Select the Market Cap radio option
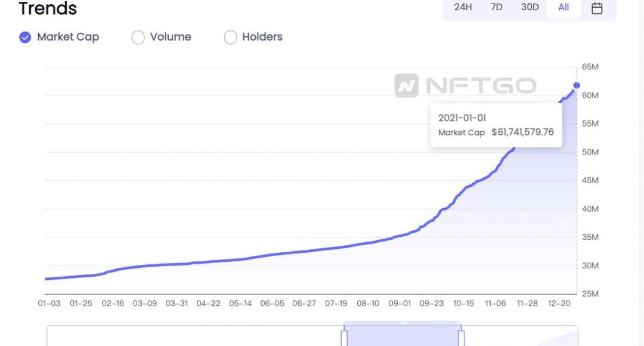The width and height of the screenshot is (644, 346). (x=25, y=37)
